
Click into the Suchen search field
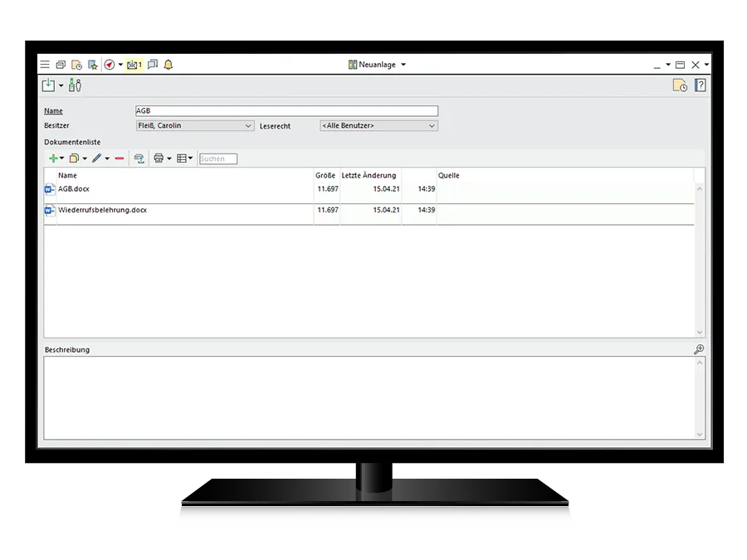tap(218, 158)
